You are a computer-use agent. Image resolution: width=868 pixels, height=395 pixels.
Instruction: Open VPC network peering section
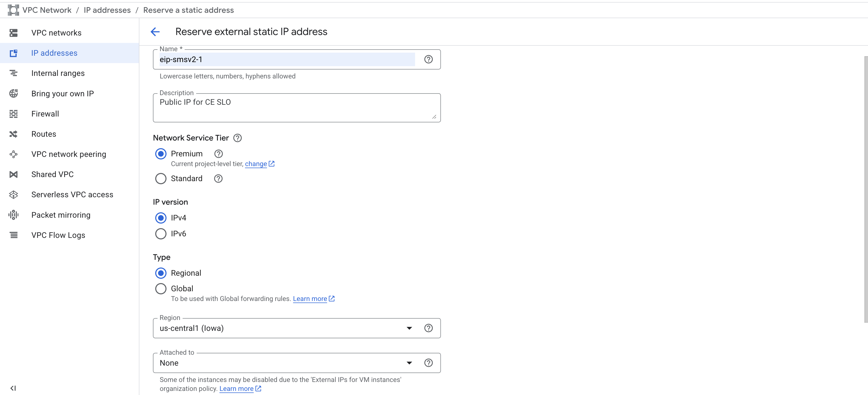tap(68, 154)
